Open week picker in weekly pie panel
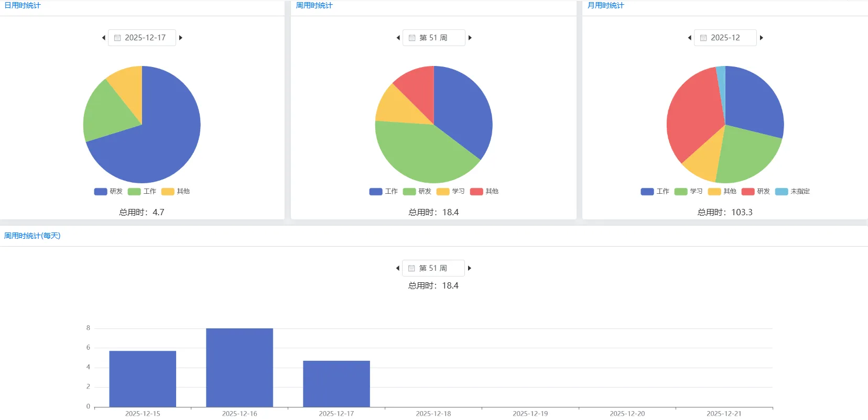Viewport: 868px width, 420px height. 433,38
